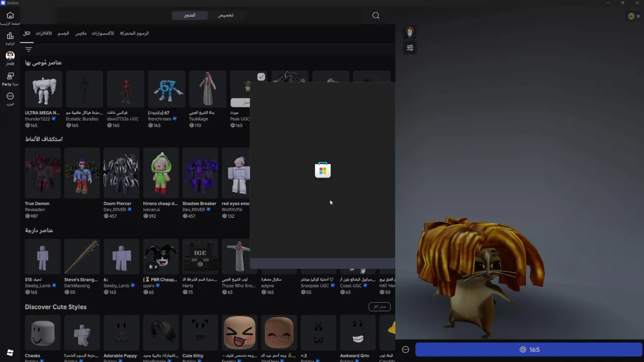The height and width of the screenshot is (362, 644).
Task: Open the filter lines icon
Action: click(29, 49)
